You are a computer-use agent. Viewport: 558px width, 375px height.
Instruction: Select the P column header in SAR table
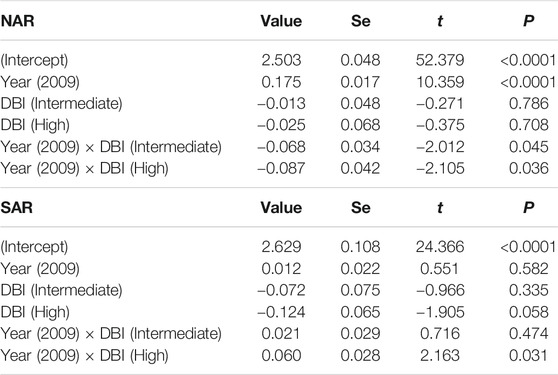point(528,207)
